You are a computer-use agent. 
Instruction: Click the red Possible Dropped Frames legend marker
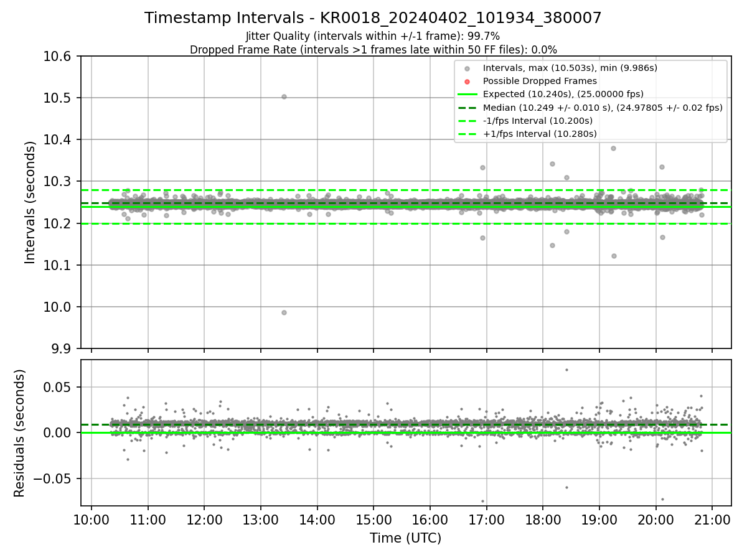click(x=467, y=81)
